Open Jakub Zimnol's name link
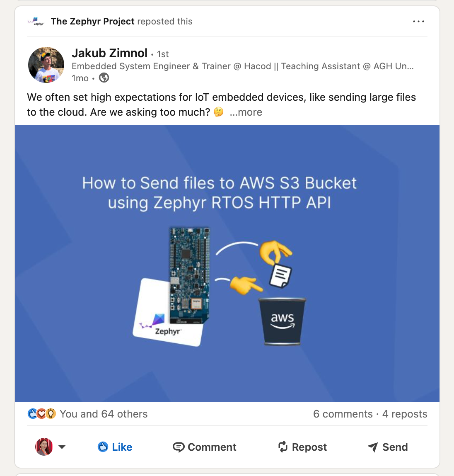Viewport: 454px width, 476px height. pos(109,53)
